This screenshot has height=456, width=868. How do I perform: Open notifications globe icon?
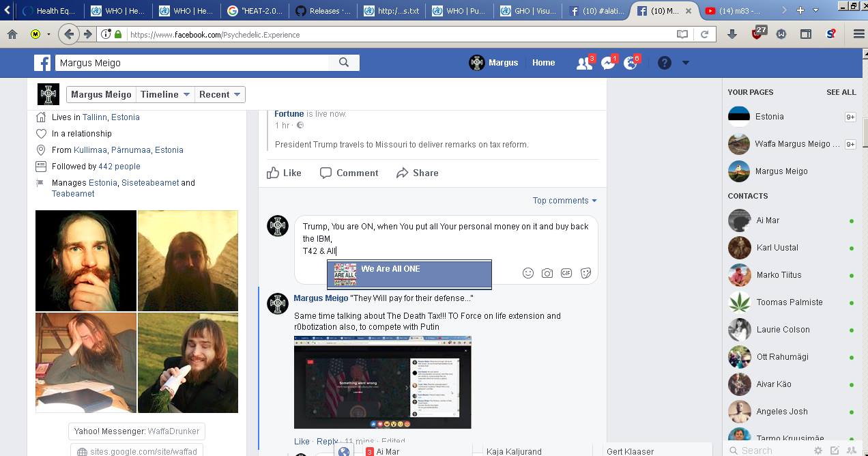[x=631, y=63]
